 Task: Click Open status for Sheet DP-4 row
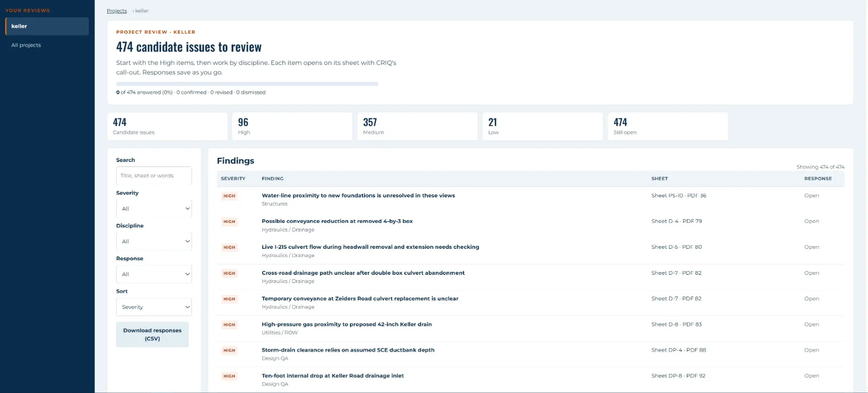coord(812,350)
